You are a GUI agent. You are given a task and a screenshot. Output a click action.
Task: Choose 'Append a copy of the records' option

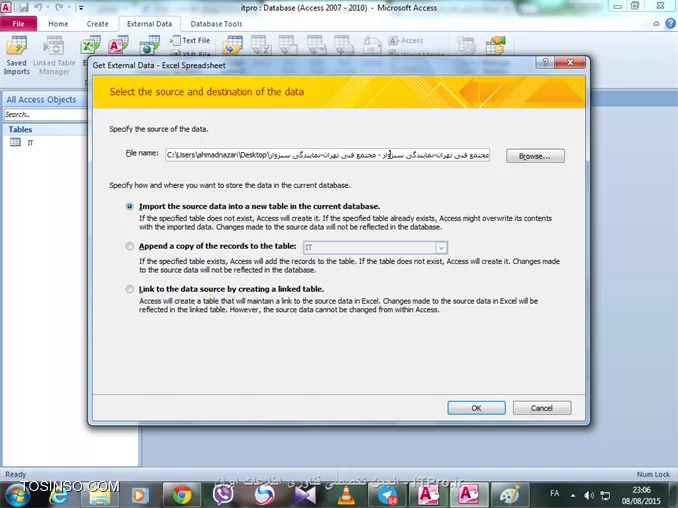pyautogui.click(x=130, y=246)
